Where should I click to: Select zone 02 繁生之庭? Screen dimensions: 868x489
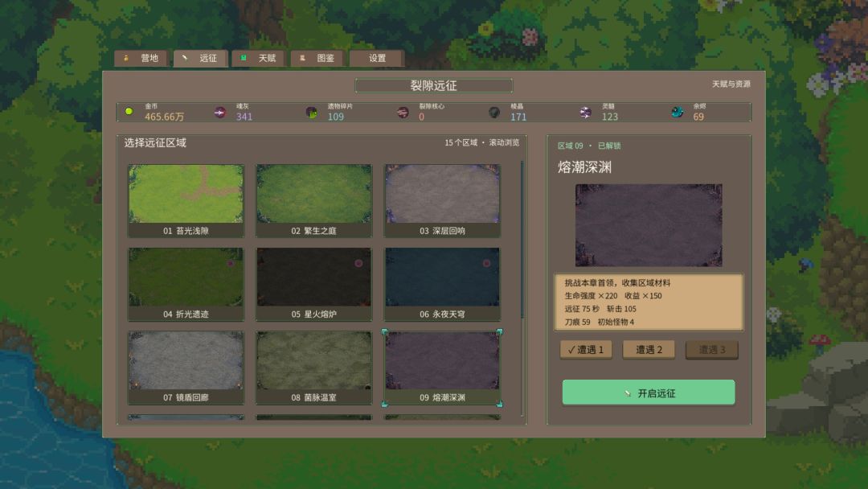[314, 201]
